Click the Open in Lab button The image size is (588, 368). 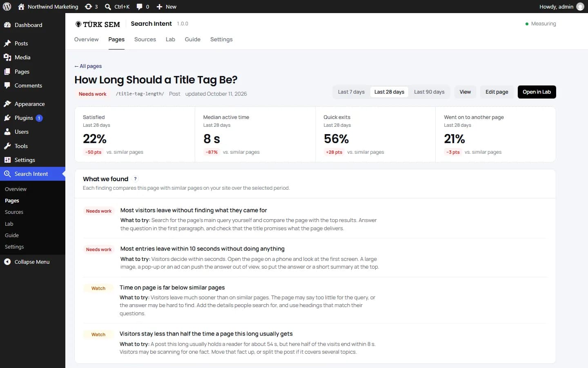pos(537,92)
